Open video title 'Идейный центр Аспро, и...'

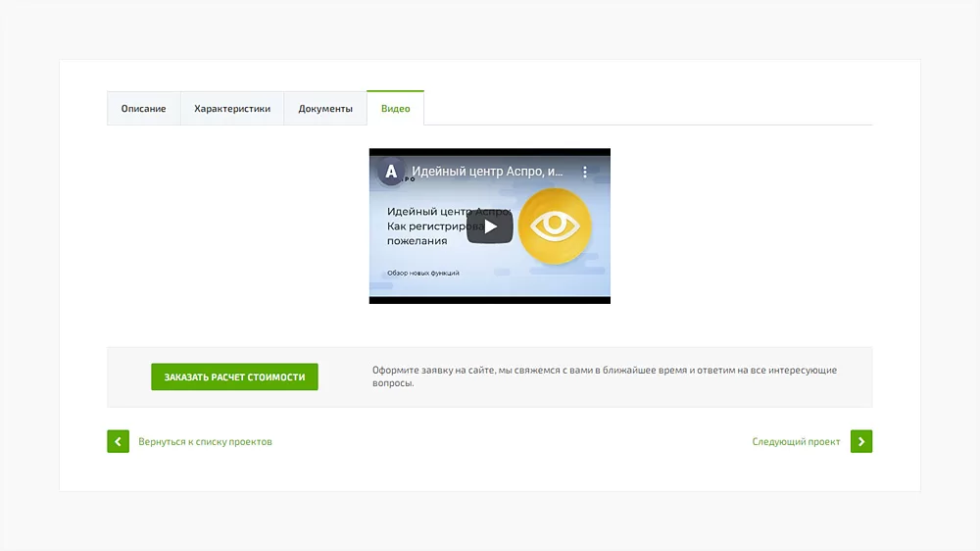[x=487, y=172]
